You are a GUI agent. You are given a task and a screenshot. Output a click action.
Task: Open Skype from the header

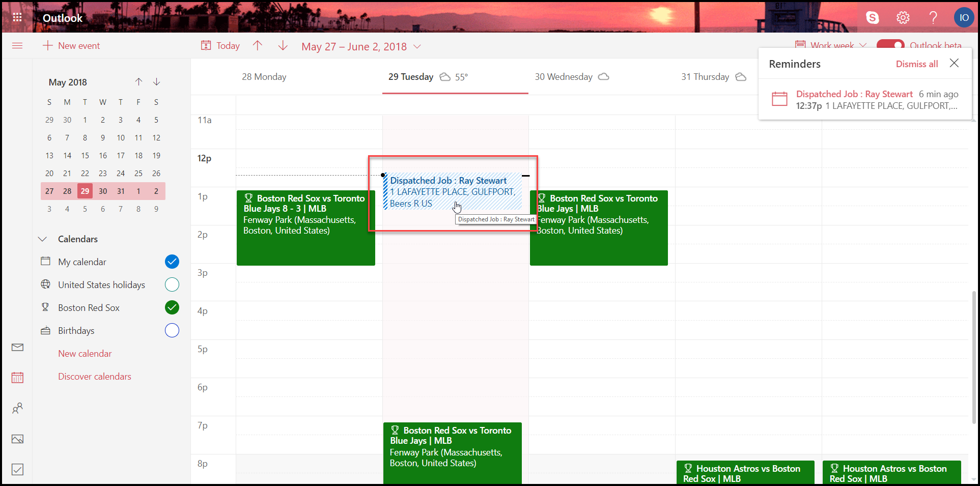873,18
